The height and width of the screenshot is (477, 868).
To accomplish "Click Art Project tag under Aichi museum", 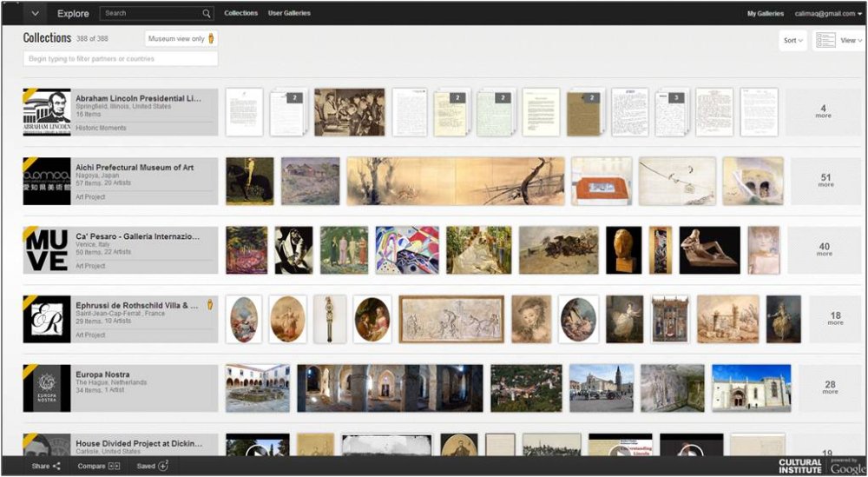I will pos(90,197).
